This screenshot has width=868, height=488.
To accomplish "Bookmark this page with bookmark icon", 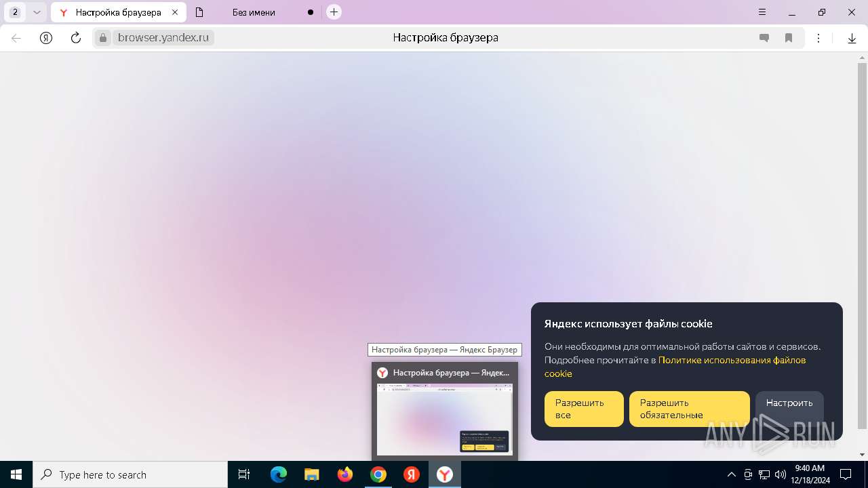I will pos(789,38).
